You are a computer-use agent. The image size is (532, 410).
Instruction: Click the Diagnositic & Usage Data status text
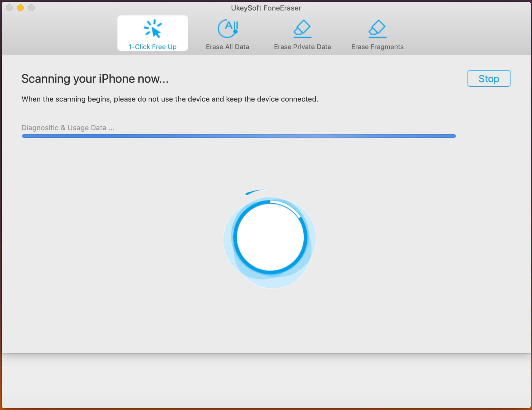(68, 128)
